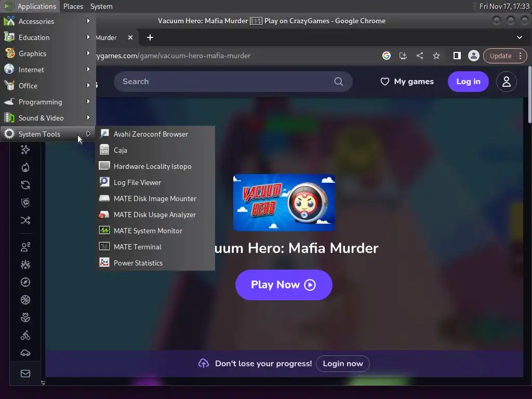Click the cloud upload icon in banner

[204, 363]
